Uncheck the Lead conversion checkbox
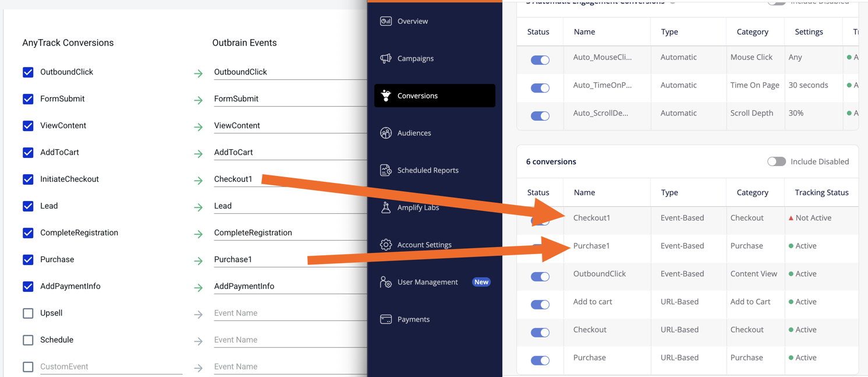This screenshot has width=868, height=377. (28, 206)
